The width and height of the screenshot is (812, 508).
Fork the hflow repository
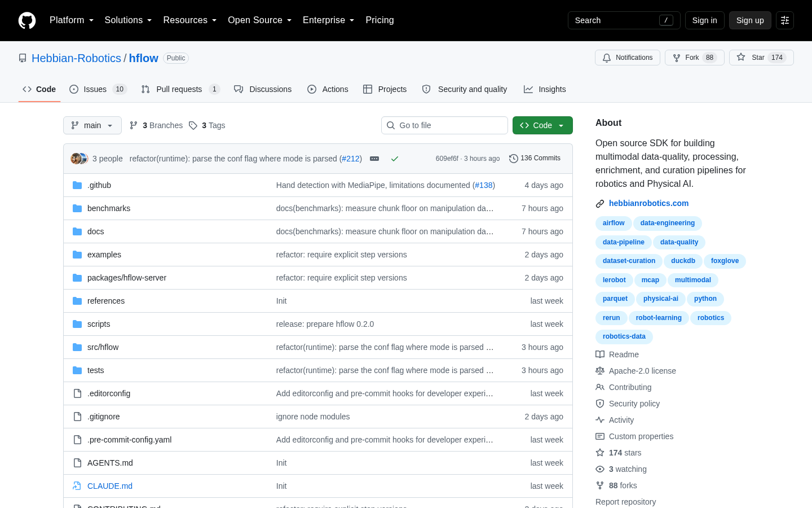point(695,58)
